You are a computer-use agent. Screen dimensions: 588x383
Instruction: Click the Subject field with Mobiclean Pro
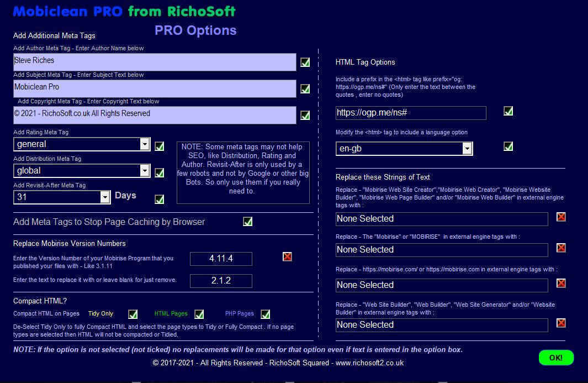click(x=155, y=88)
